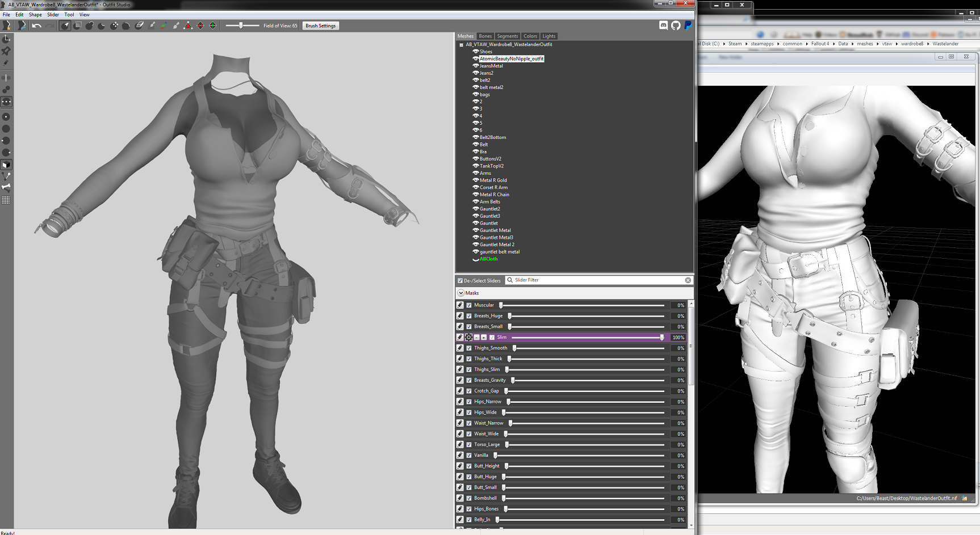980x535 pixels.
Task: Select the Inflate brush tool
Action: point(90,26)
